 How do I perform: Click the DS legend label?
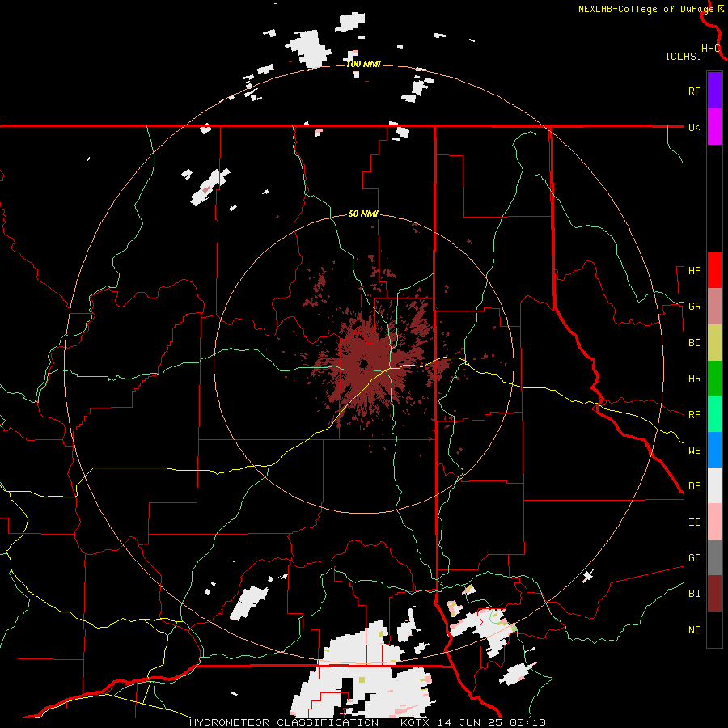pos(694,486)
